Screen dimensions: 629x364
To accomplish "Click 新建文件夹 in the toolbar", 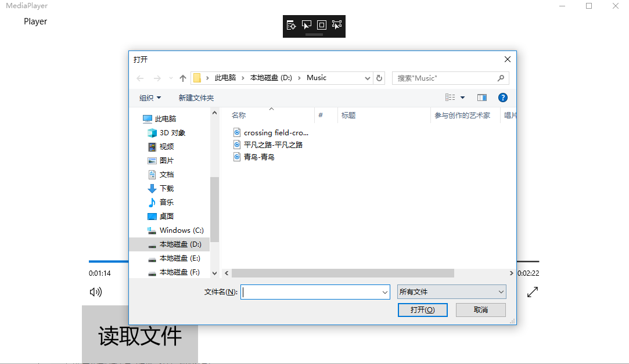I will [x=196, y=98].
